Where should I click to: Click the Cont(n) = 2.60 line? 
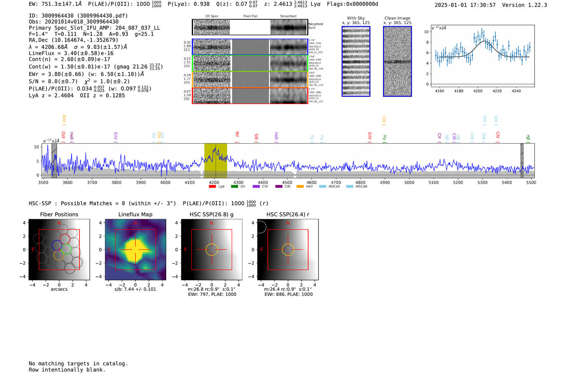click(70, 59)
